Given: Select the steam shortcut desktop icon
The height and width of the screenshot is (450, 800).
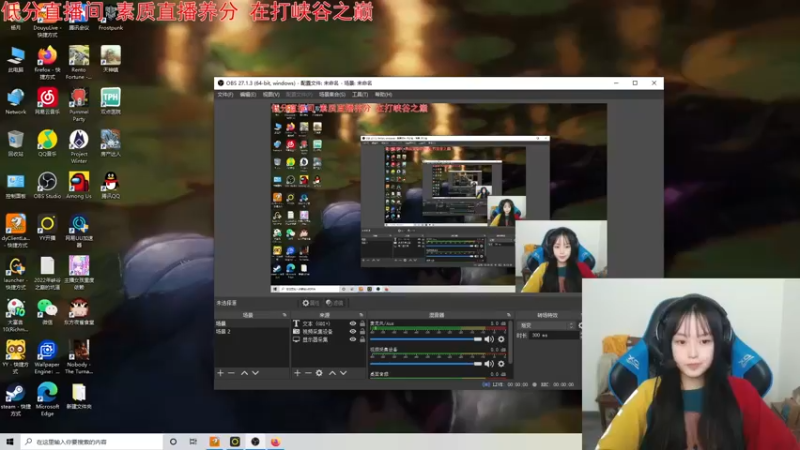Looking at the screenshot, I should (15, 400).
